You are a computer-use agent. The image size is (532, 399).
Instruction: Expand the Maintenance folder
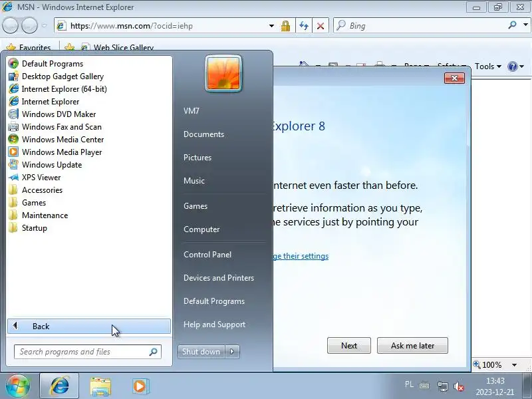click(x=38, y=215)
